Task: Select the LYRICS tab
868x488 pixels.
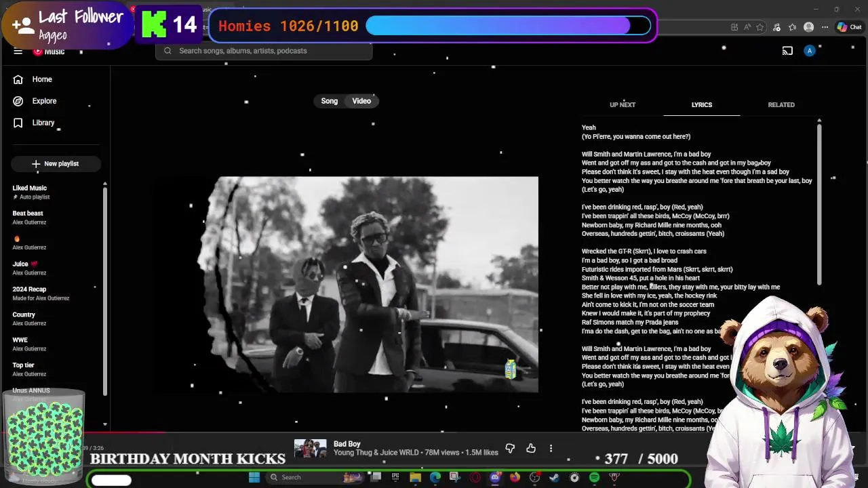Action: pyautogui.click(x=702, y=105)
